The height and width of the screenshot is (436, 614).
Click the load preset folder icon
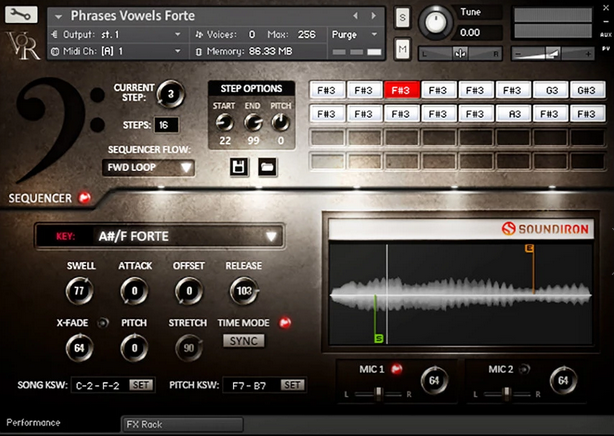point(267,167)
